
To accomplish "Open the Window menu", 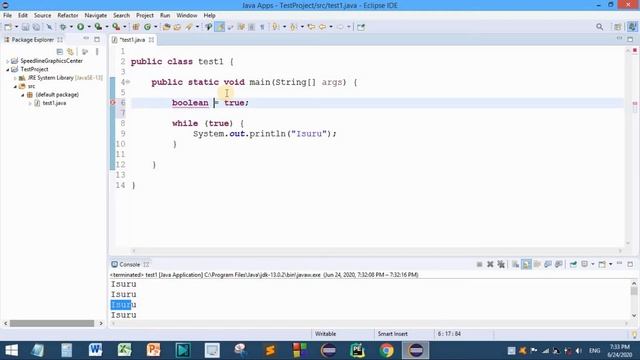I will pyautogui.click(x=187, y=15).
